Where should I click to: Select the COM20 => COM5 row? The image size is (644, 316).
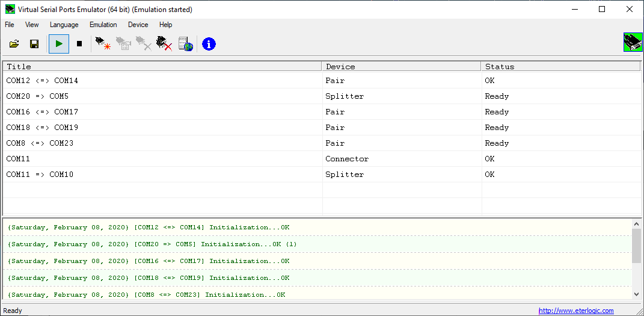(322, 96)
